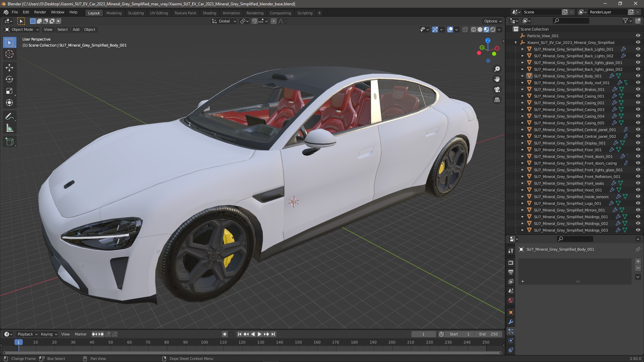Open the Add menu in viewport header
Viewport: 644px width, 362px height.
click(x=76, y=29)
